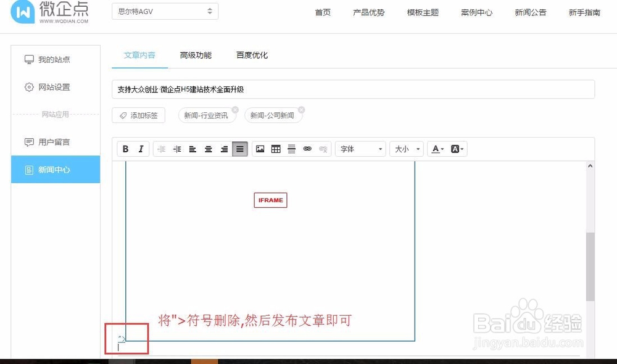Image resolution: width=617 pixels, height=364 pixels.
Task: Click the 新闻中心 document icon
Action: pyautogui.click(x=29, y=170)
